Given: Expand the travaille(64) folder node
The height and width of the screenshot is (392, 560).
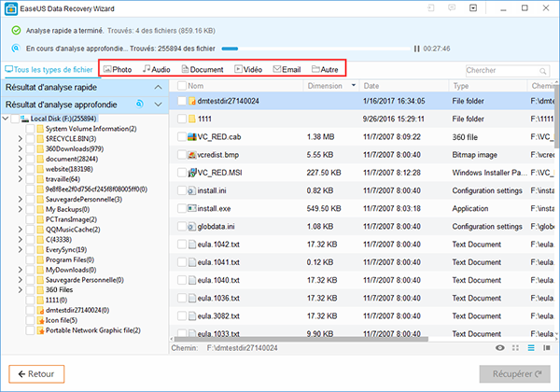Looking at the screenshot, I should point(20,179).
